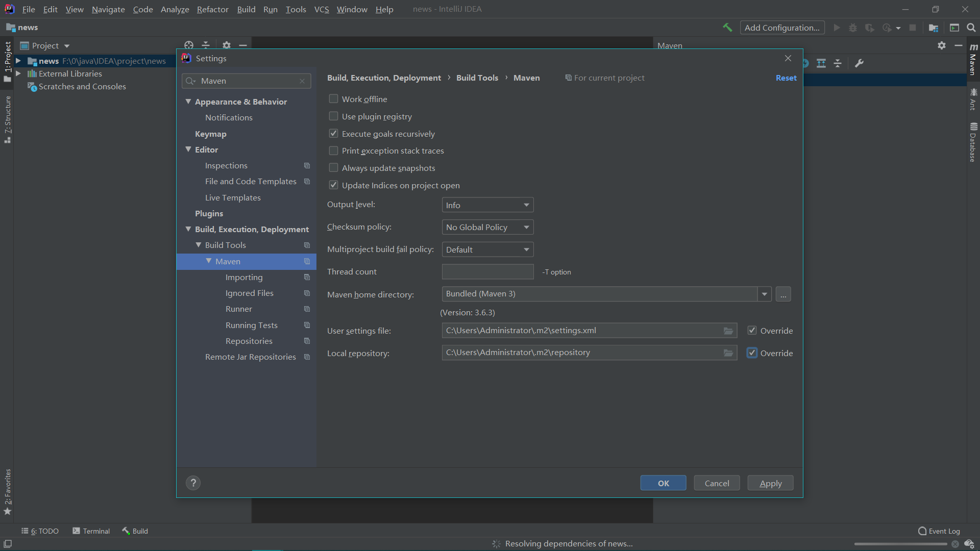Collapse all in Project panel header

(206, 45)
